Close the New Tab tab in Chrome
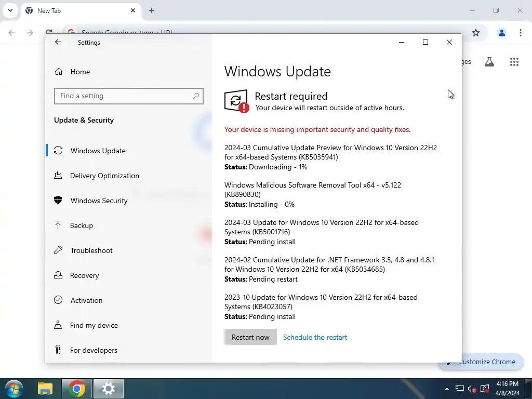Screen dimensions: 532x399 click(133, 10)
